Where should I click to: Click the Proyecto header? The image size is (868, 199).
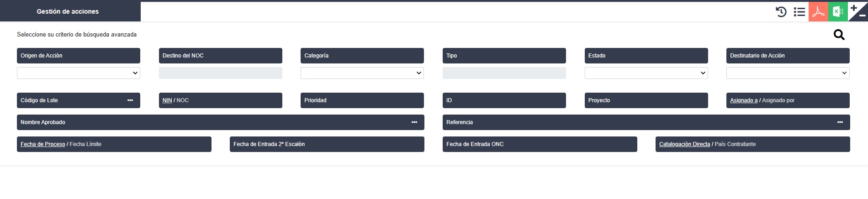point(646,100)
